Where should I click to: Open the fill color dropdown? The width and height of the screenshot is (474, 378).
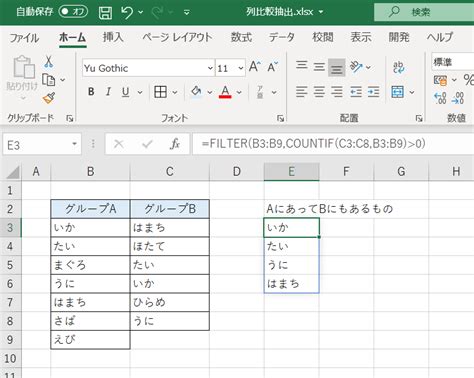click(x=210, y=92)
